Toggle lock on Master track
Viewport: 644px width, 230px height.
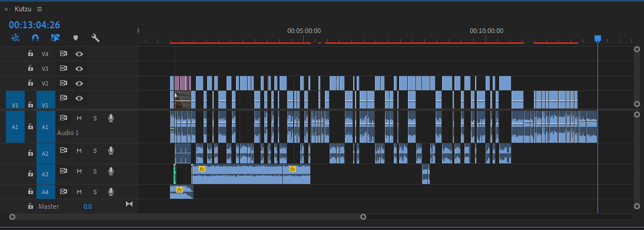[31, 206]
